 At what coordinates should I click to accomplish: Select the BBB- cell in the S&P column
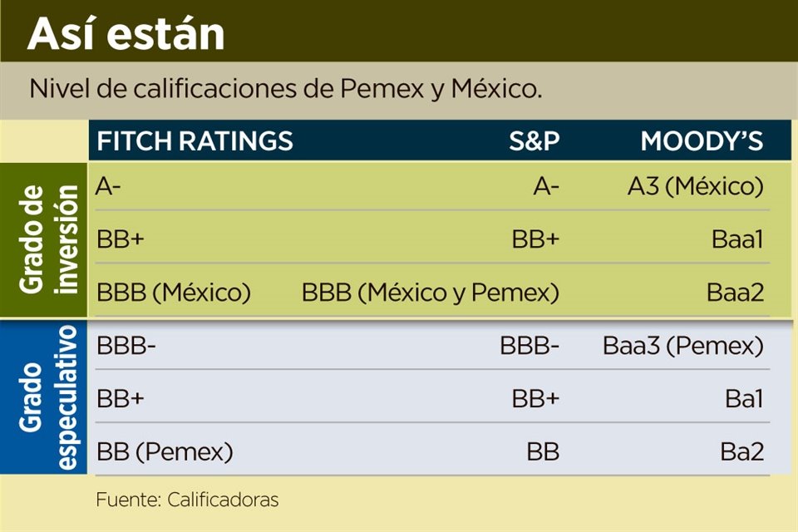coord(530,346)
